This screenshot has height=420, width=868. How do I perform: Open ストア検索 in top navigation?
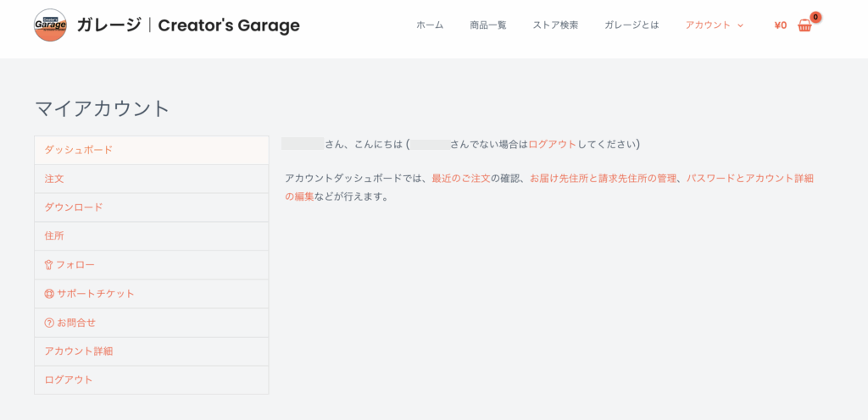[x=555, y=25]
